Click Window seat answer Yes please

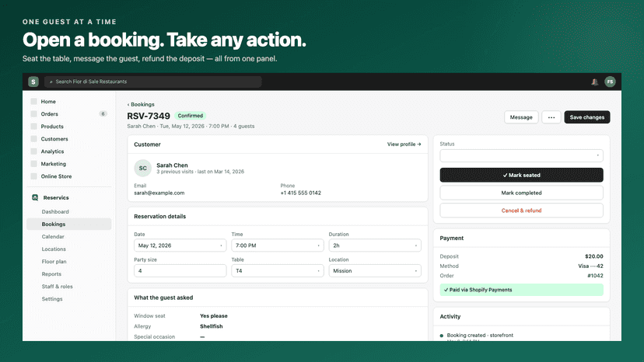(x=214, y=316)
